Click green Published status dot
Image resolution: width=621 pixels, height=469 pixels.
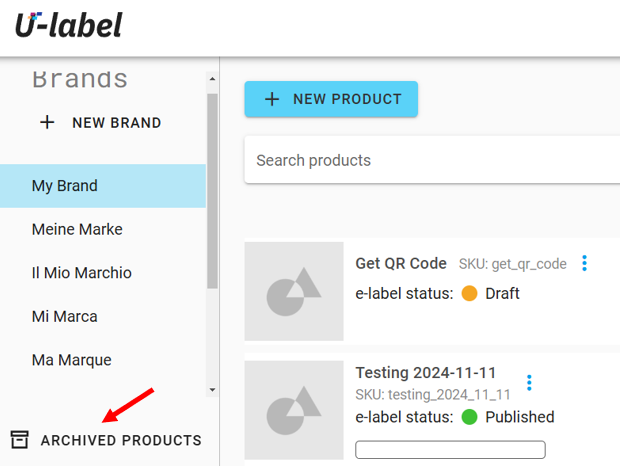coord(469,417)
